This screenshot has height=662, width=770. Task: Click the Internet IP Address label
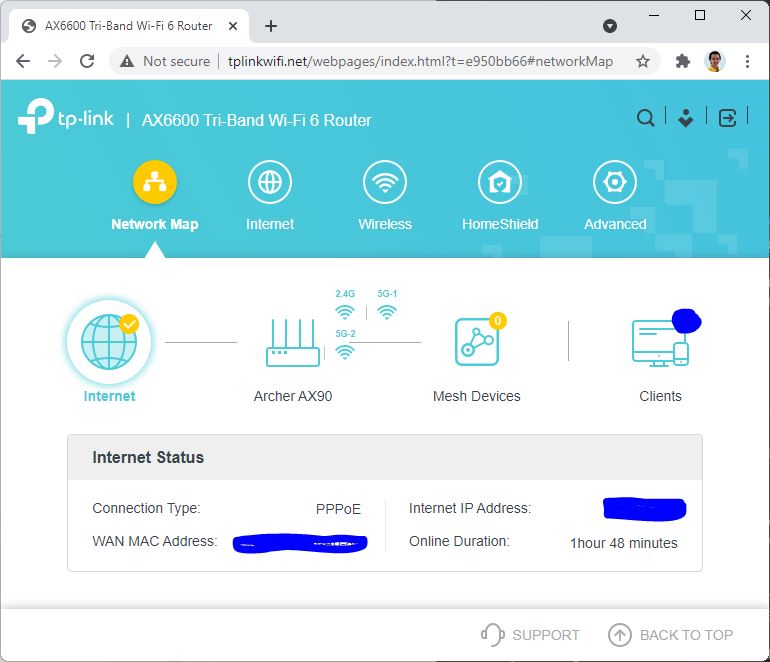pyautogui.click(x=470, y=508)
